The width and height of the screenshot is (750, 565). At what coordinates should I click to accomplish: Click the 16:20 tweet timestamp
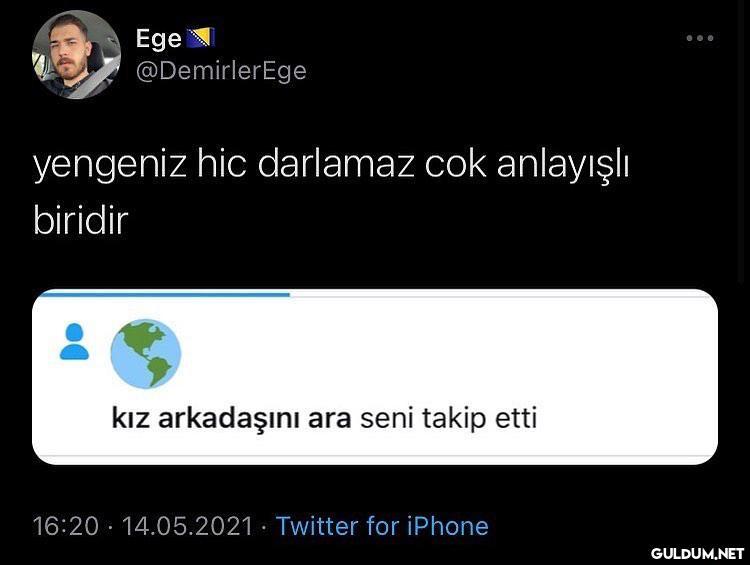point(66,526)
